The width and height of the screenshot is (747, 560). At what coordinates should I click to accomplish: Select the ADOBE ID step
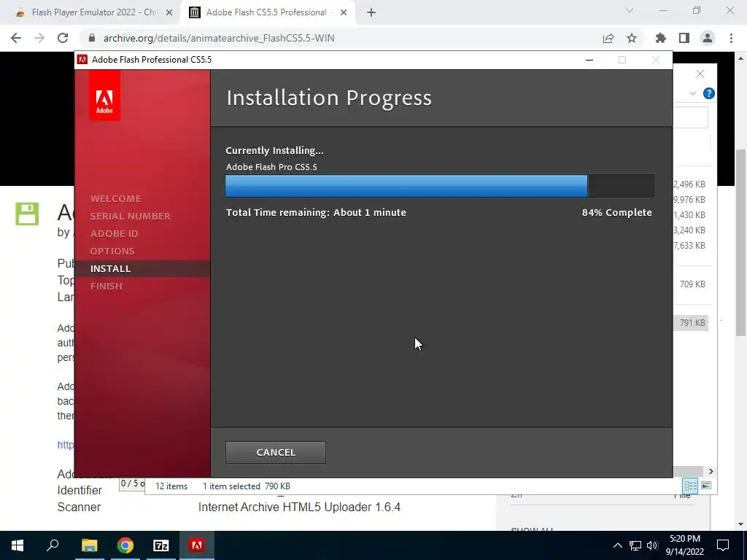click(115, 234)
